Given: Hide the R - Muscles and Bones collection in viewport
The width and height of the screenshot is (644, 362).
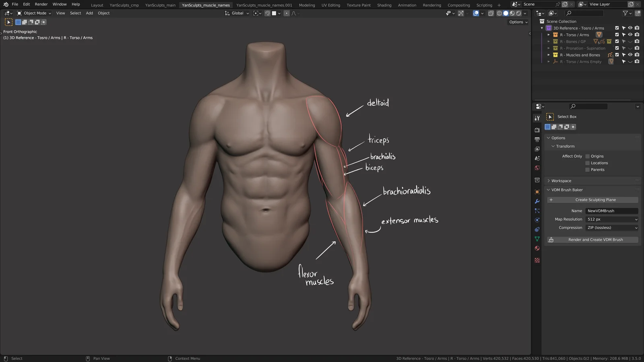Looking at the screenshot, I should click(630, 55).
